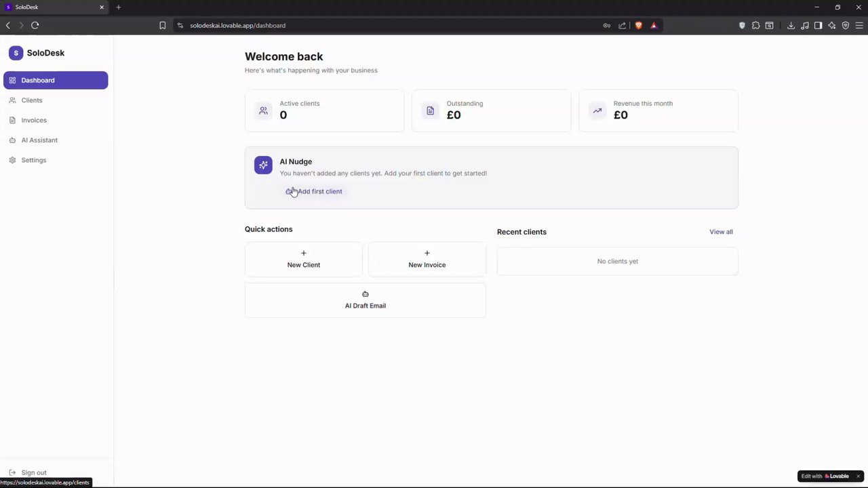
Task: Click the Active clients people icon
Action: (263, 110)
